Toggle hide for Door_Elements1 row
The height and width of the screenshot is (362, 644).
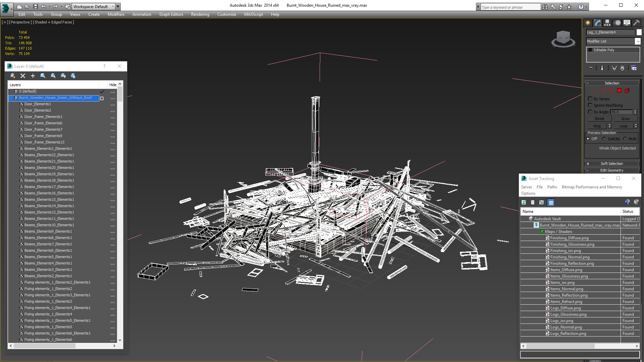[113, 105]
